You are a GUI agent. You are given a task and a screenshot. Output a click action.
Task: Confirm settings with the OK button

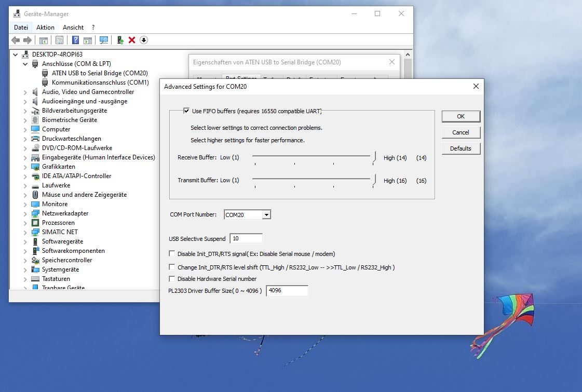coord(461,116)
